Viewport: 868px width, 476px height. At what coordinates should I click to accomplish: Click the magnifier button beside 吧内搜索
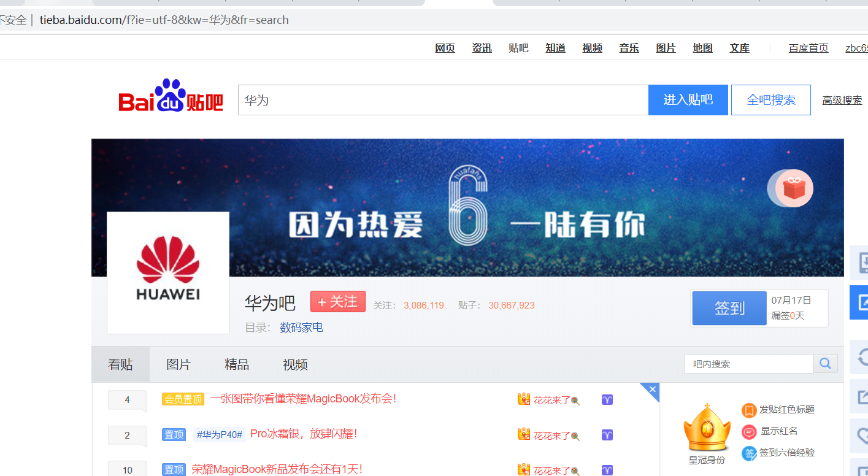[825, 364]
